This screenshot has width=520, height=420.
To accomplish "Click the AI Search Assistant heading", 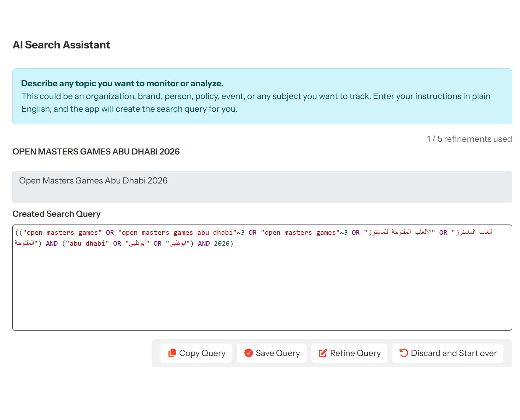I will (x=62, y=45).
